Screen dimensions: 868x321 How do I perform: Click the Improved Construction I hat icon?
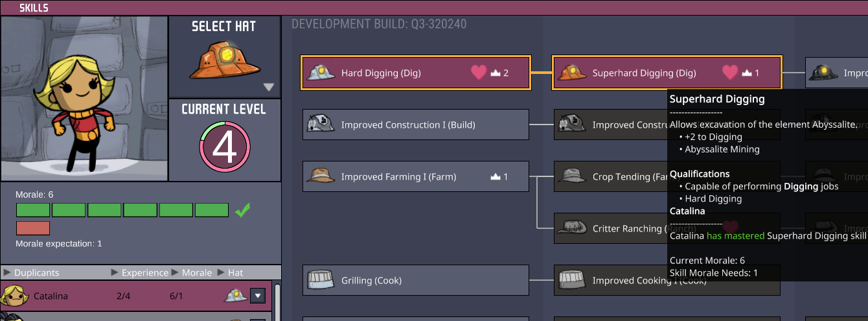tap(321, 125)
